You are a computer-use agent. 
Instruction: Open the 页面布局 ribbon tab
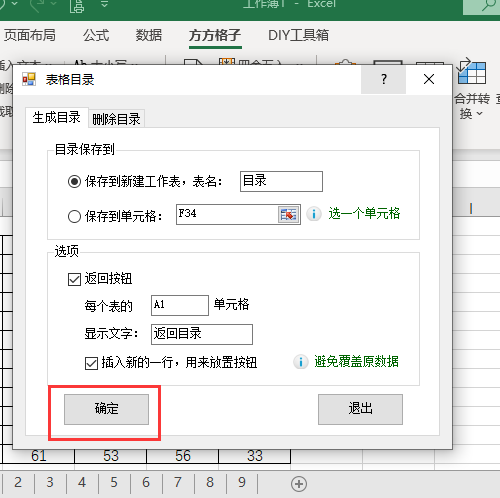coord(29,35)
